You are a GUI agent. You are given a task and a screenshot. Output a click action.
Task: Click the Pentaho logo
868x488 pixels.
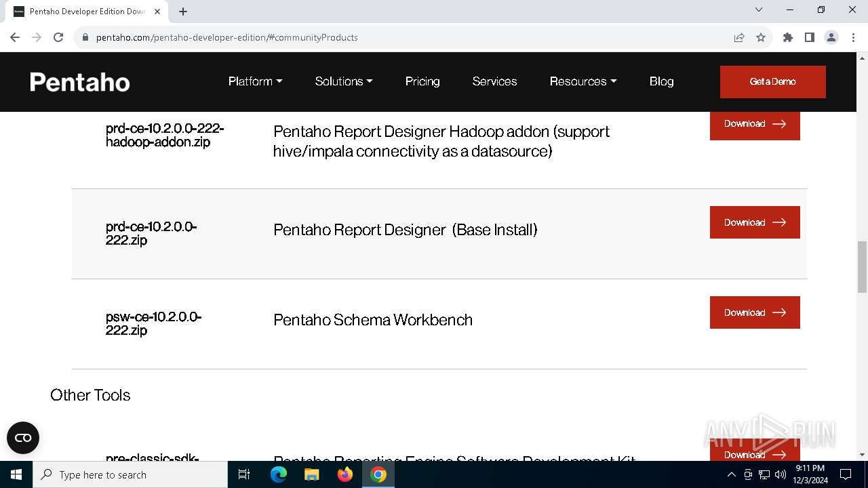click(80, 82)
